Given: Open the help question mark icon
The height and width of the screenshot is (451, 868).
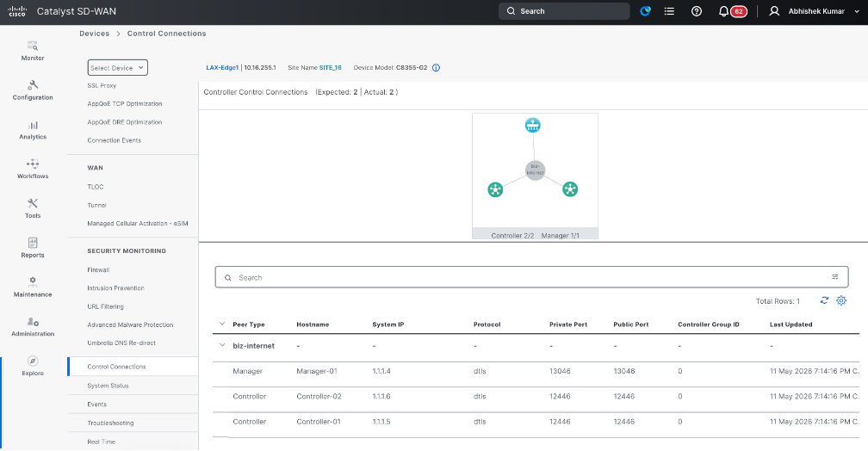Looking at the screenshot, I should (x=697, y=11).
